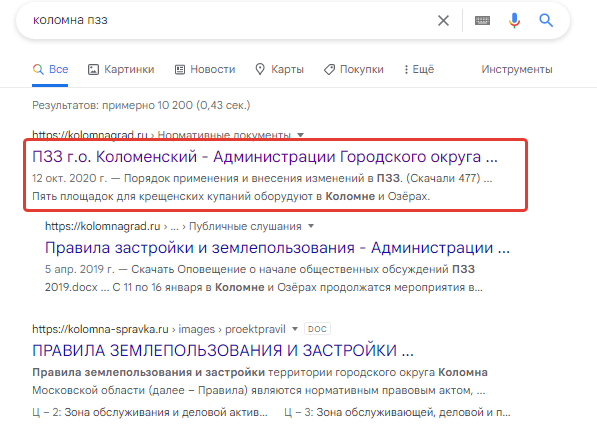The height and width of the screenshot is (442, 597).
Task: Open ПРАВИЛА ЗЕМЛЕПОЛЬЗОВАНИЯ И ЗАСТРОЙКИ result
Action: tap(223, 351)
